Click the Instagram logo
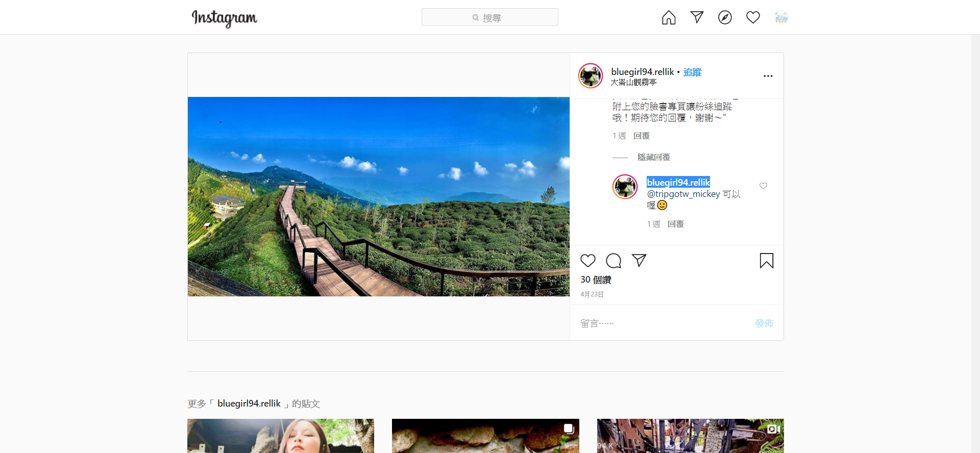980x453 pixels. (225, 18)
